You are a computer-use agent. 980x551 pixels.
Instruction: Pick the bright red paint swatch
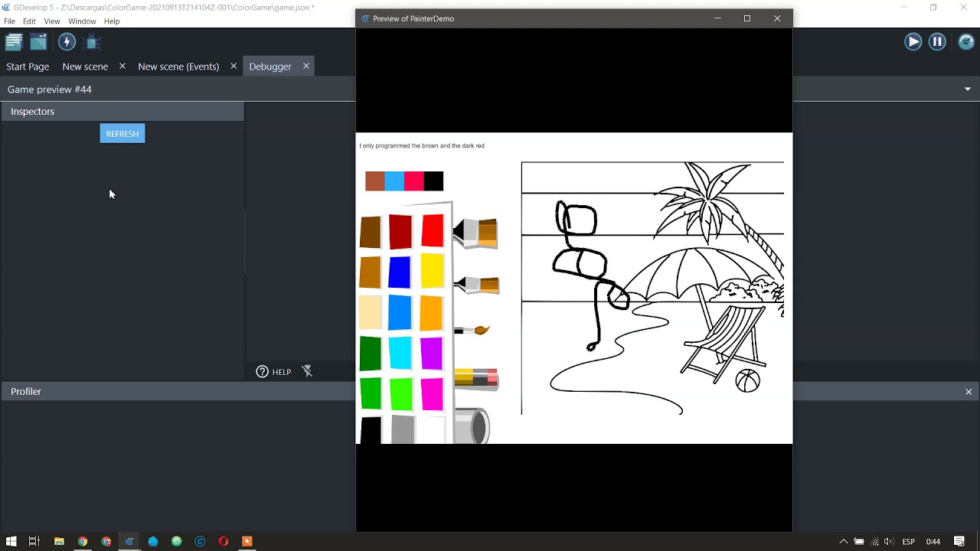(x=433, y=230)
